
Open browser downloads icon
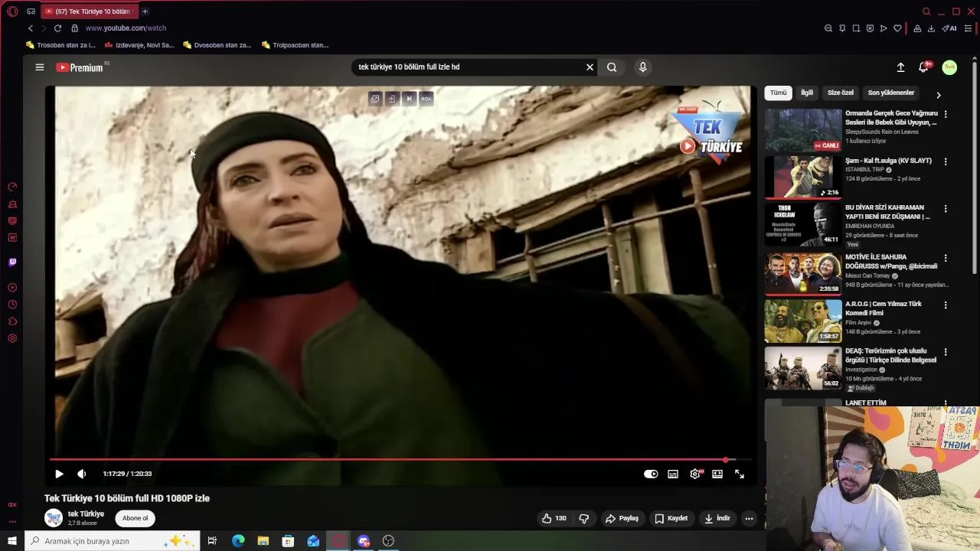[931, 28]
